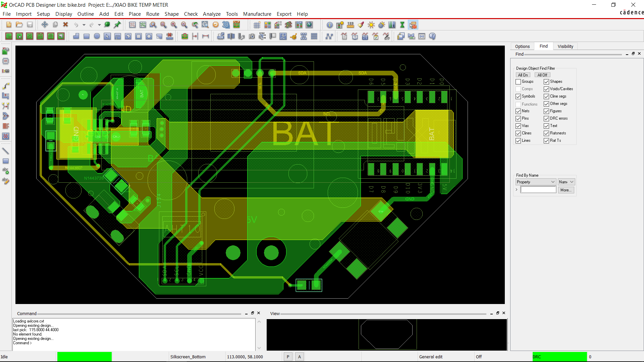Click the sun Highlight icon

click(371, 25)
